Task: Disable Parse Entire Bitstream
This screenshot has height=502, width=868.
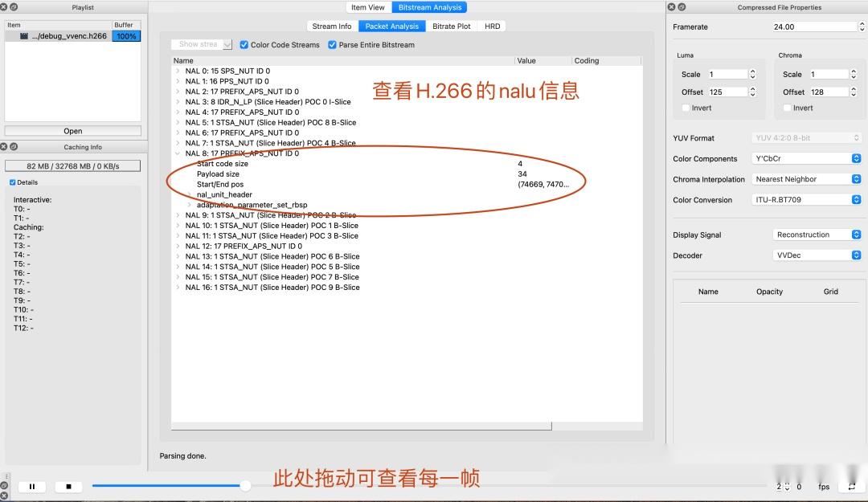Action: [x=332, y=44]
